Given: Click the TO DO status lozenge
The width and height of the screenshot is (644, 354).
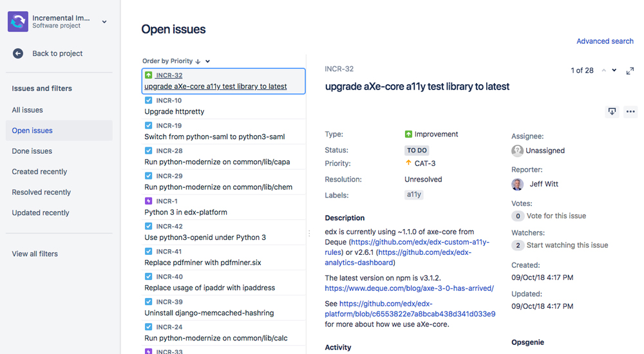Looking at the screenshot, I should (417, 151).
